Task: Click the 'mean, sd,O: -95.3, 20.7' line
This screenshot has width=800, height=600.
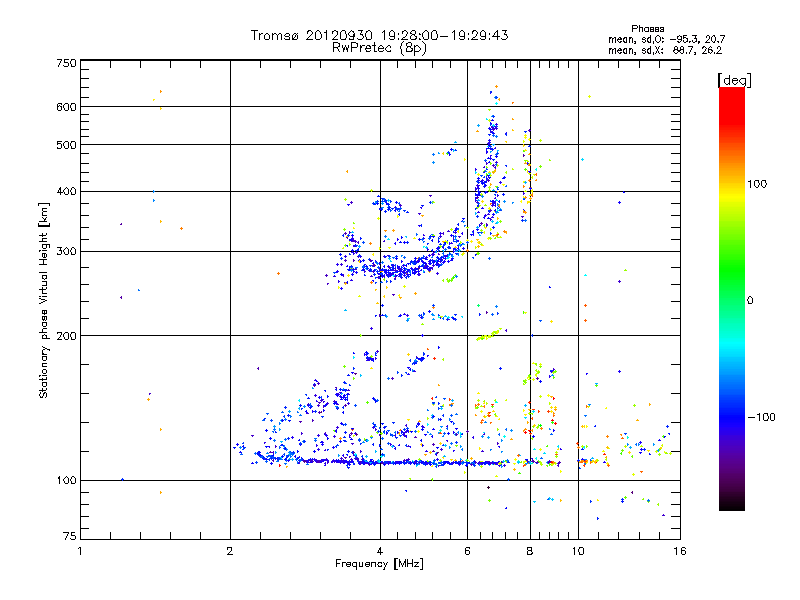Action: (x=666, y=39)
